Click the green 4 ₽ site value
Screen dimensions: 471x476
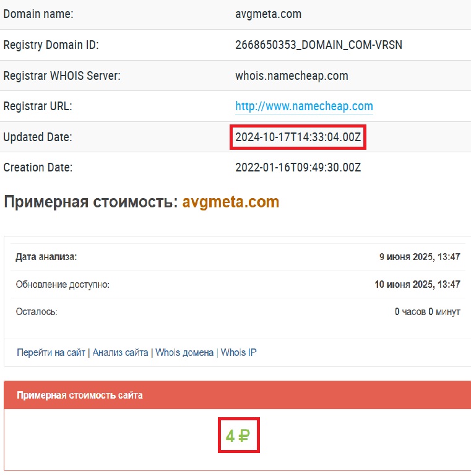pyautogui.click(x=238, y=436)
